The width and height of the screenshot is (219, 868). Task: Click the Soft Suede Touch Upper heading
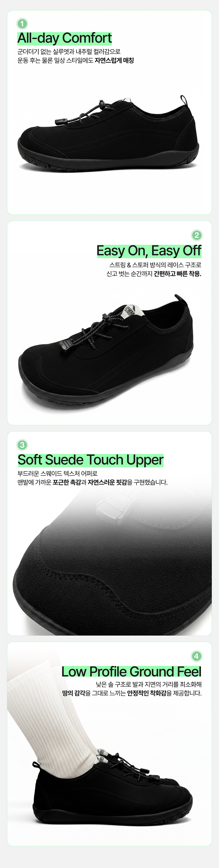[90, 460]
